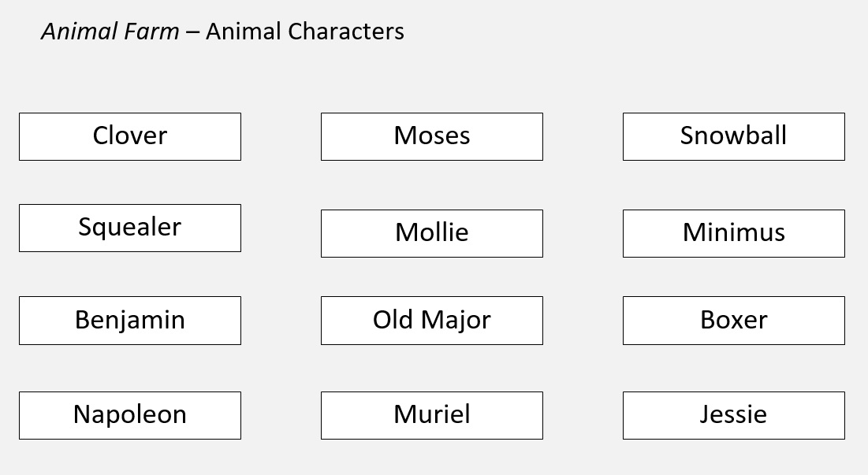868x475 pixels.
Task: Click the Animal Farm title text
Action: point(222,32)
